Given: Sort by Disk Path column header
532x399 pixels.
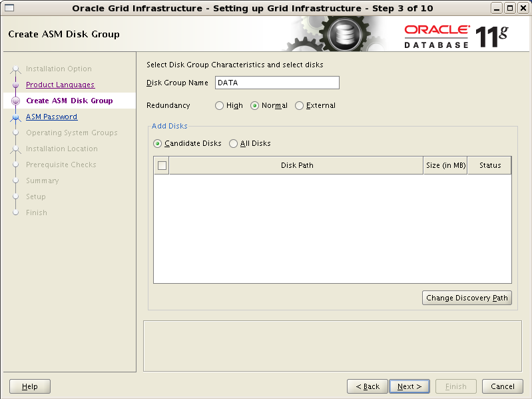Looking at the screenshot, I should [296, 166].
